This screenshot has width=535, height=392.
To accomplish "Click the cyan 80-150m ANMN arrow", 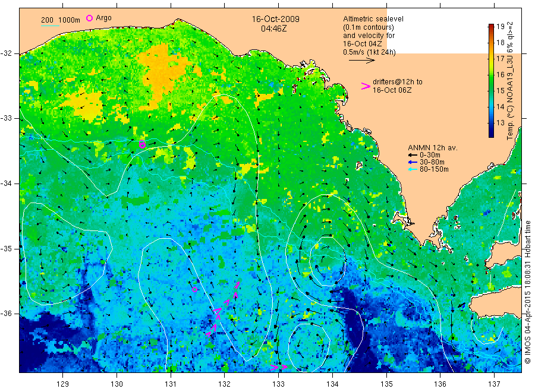I will tap(413, 169).
